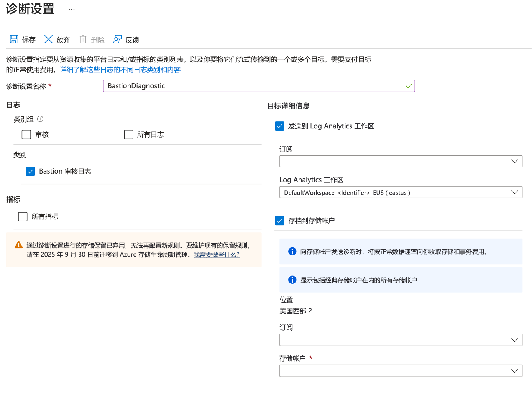The width and height of the screenshot is (532, 393).
Task: Click the Discard (放弃) X icon
Action: [48, 39]
